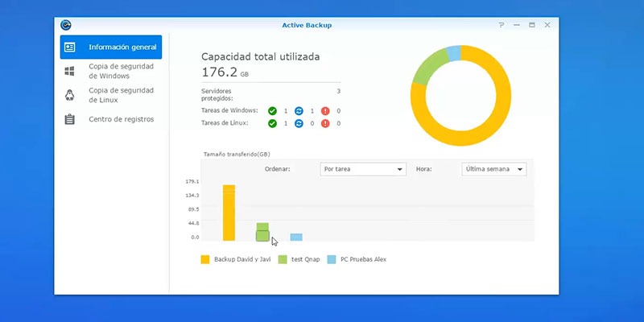Click the green test Qnap bar
The height and width of the screenshot is (322, 644).
[x=262, y=232]
